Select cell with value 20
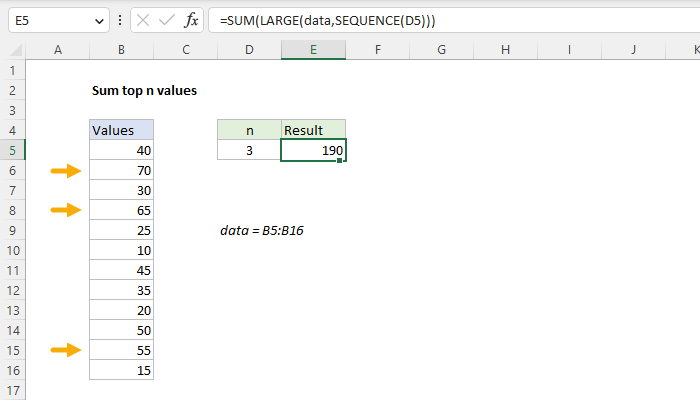This screenshot has width=700, height=400. [121, 310]
